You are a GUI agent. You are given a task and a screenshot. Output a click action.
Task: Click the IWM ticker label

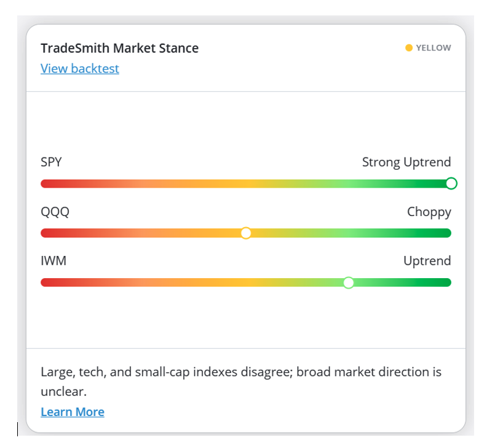[53, 261]
